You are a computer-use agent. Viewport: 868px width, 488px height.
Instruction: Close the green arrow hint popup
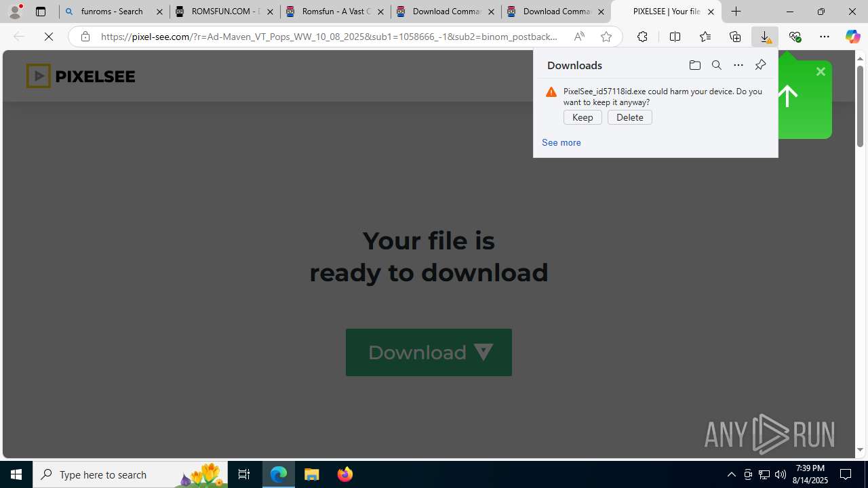coord(821,72)
